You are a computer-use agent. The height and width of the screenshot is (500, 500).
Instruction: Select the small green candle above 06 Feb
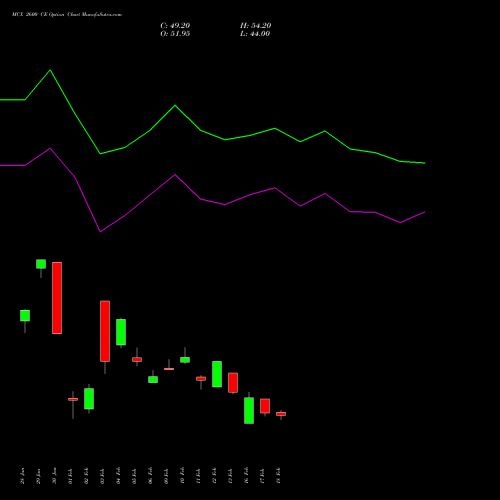(x=153, y=379)
